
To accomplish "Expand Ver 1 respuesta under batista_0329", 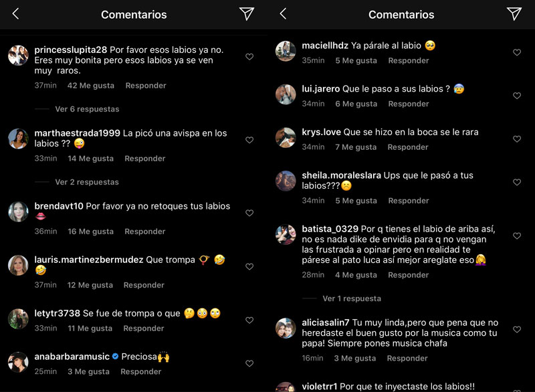I will click(x=352, y=298).
